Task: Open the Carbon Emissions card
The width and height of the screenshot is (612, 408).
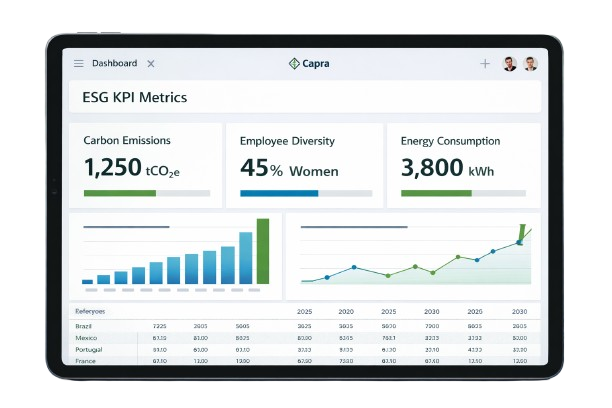Action: [x=145, y=165]
